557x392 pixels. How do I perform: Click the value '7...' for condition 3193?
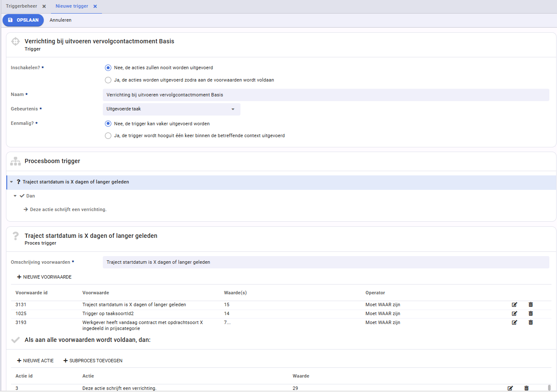coord(227,322)
